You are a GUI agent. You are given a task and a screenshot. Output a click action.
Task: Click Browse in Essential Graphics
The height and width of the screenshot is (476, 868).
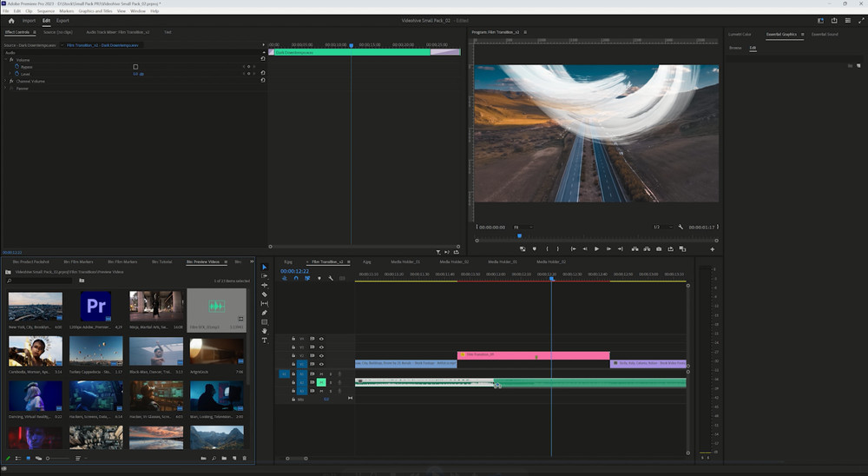[735, 48]
